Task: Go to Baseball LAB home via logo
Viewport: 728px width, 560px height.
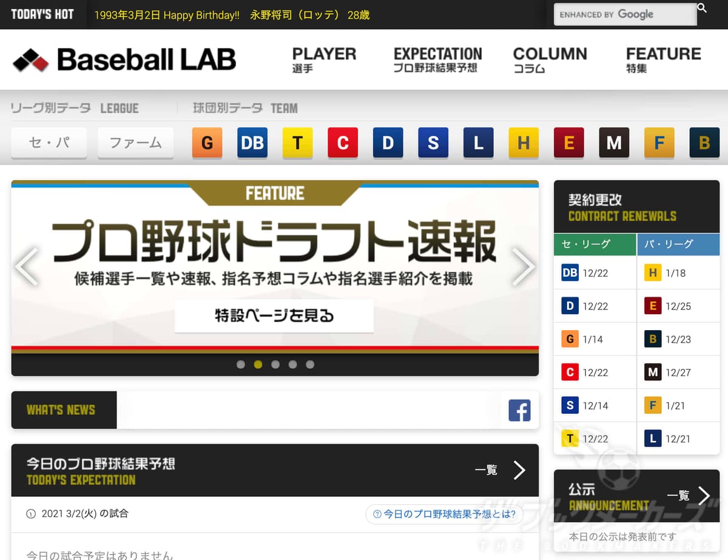Action: pos(124,59)
